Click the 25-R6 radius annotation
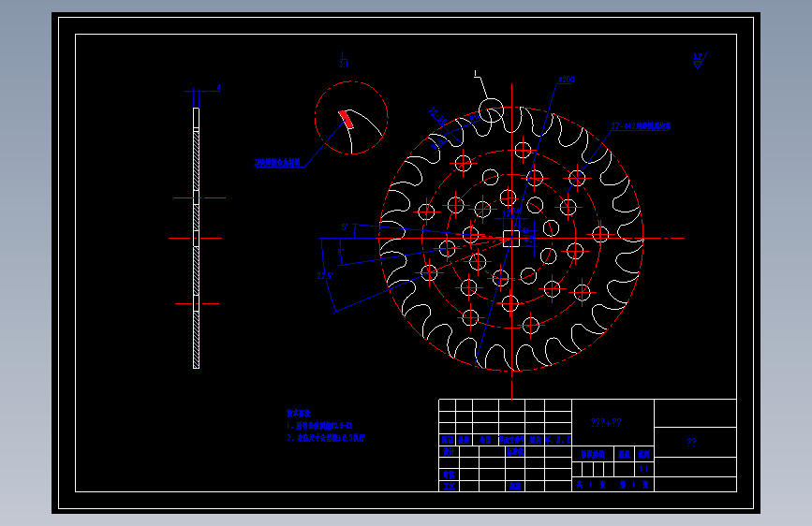The width and height of the screenshot is (812, 526). (438, 115)
